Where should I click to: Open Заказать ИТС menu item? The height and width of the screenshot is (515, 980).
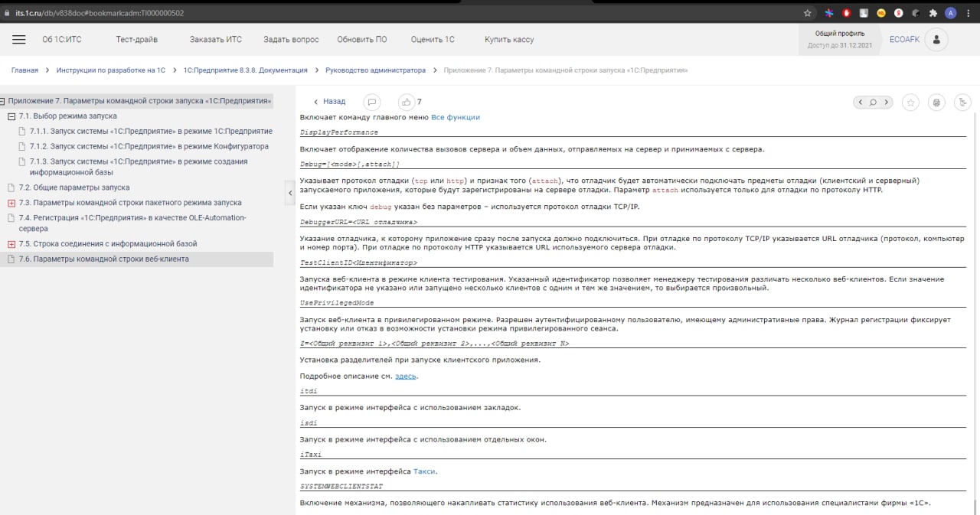[x=216, y=40]
